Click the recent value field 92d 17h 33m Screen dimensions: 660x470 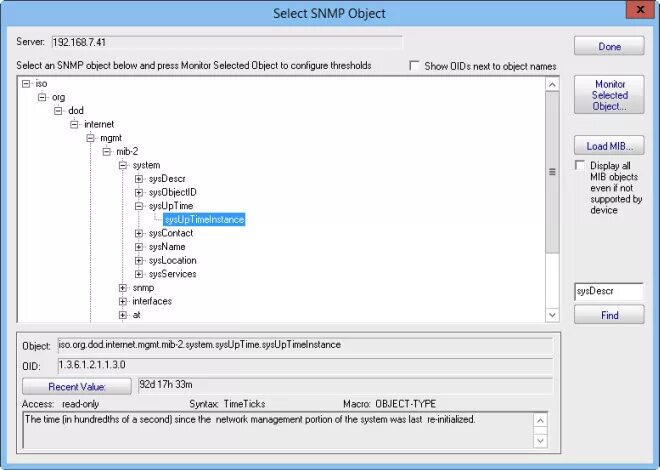(345, 385)
